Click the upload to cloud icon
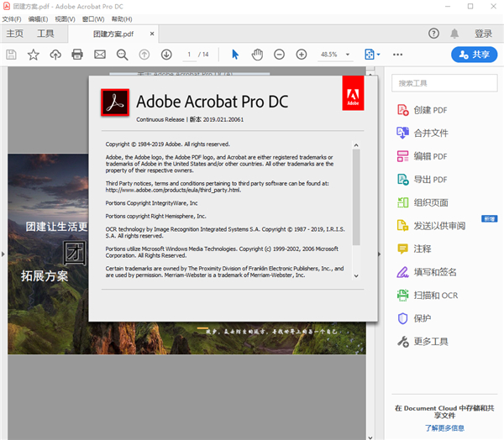 55,55
